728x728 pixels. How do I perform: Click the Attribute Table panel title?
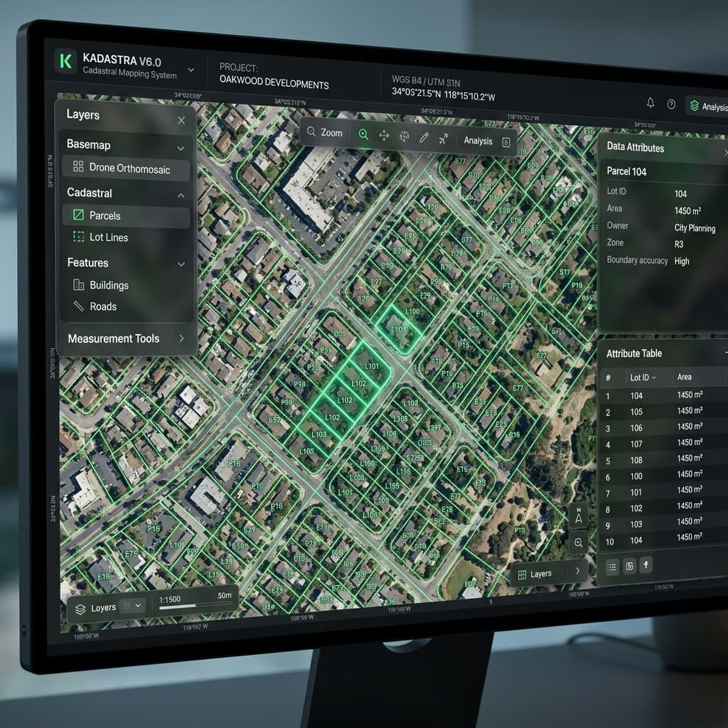coord(634,353)
